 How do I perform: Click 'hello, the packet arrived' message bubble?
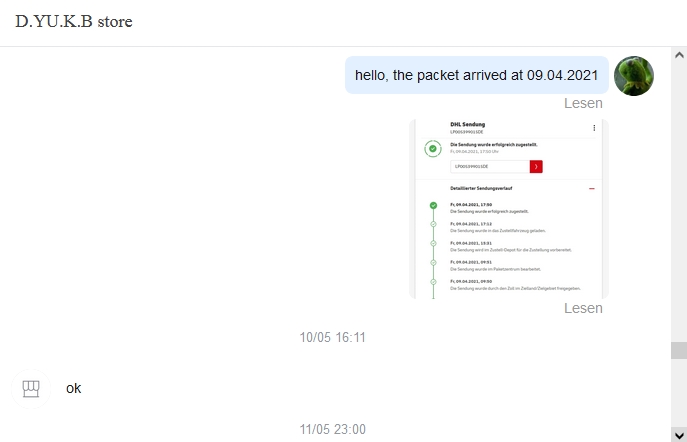click(477, 75)
